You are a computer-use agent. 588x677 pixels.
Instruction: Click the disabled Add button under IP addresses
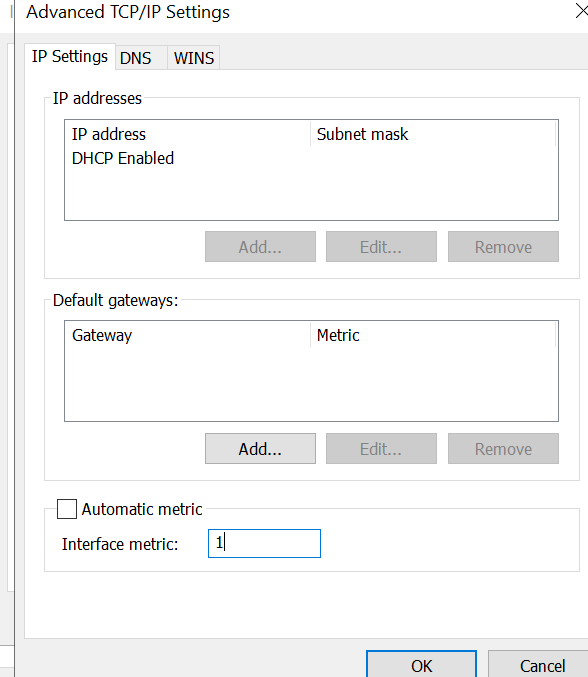[260, 247]
